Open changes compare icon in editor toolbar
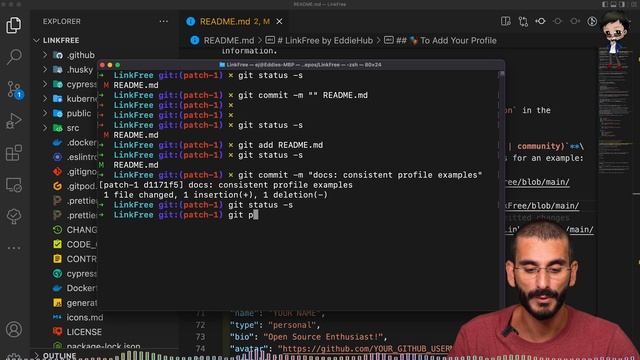640x360 pixels. pyautogui.click(x=523, y=21)
